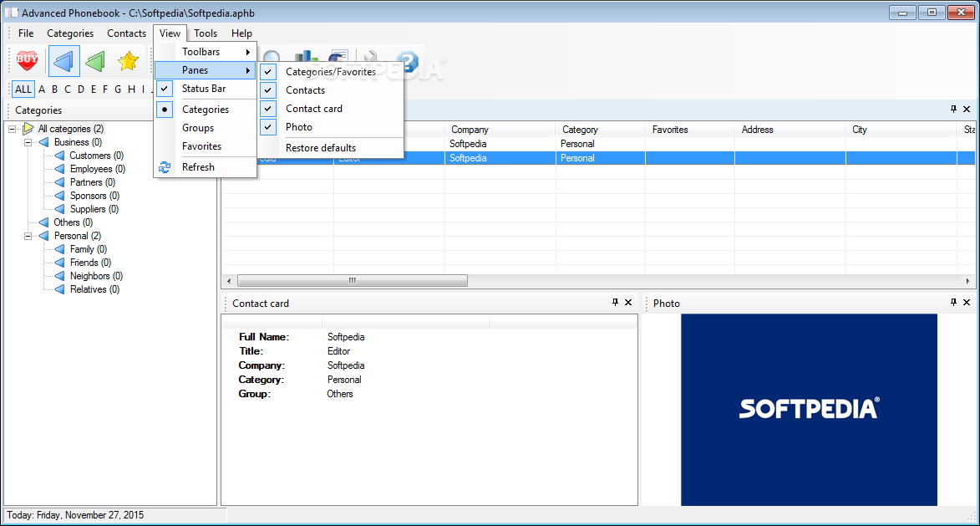Collapse the Personal tree node
The width and height of the screenshot is (980, 526).
[x=28, y=237]
